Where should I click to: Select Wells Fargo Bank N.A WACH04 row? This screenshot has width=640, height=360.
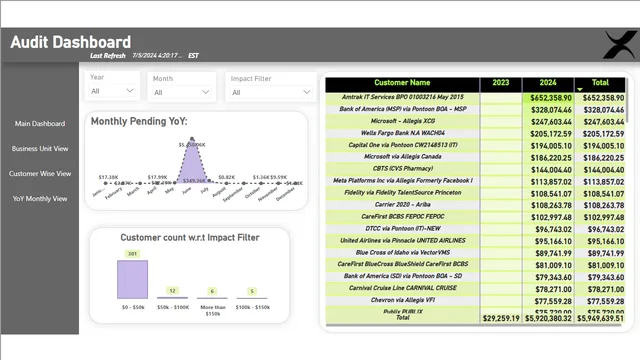point(475,133)
